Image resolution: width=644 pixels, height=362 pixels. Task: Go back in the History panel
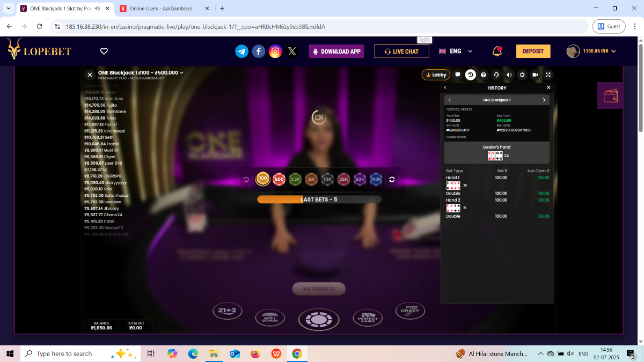pos(445,87)
